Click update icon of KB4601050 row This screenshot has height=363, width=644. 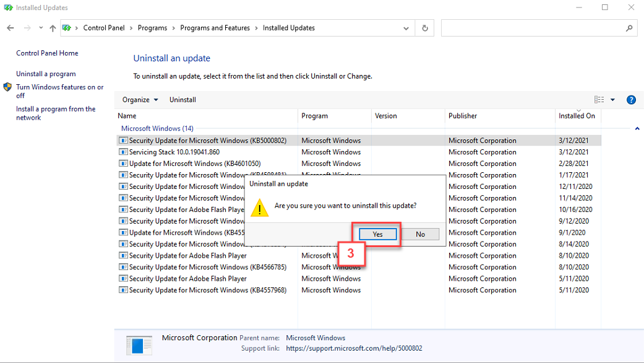coord(123,163)
